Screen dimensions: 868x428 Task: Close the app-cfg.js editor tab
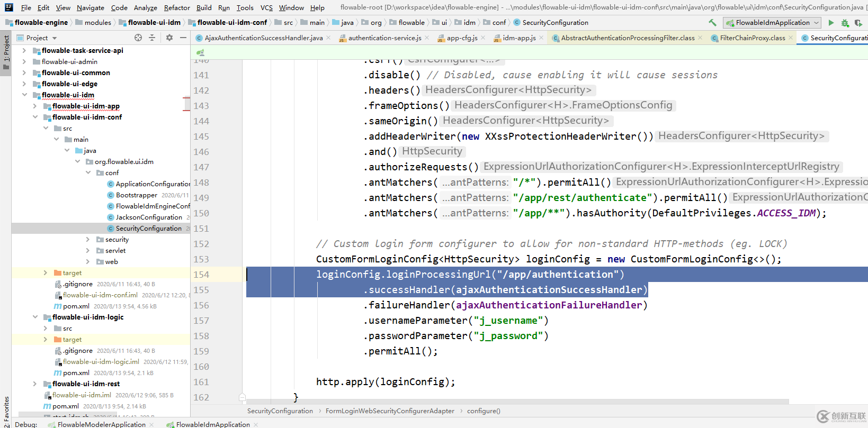(483, 38)
